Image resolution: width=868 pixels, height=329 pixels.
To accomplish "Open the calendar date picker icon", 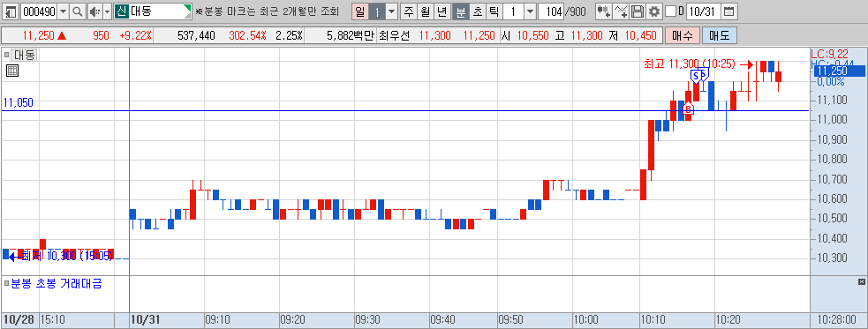I will (729, 11).
